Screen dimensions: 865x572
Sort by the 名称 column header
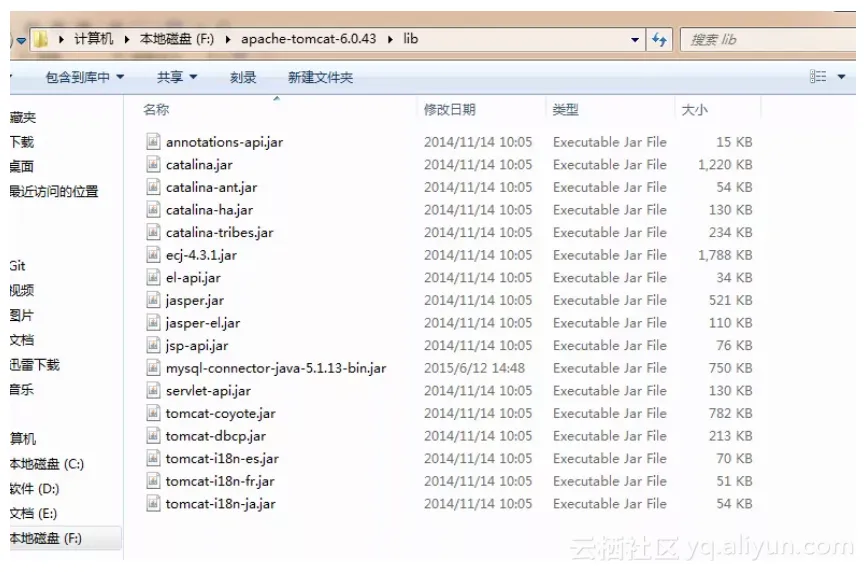156,109
